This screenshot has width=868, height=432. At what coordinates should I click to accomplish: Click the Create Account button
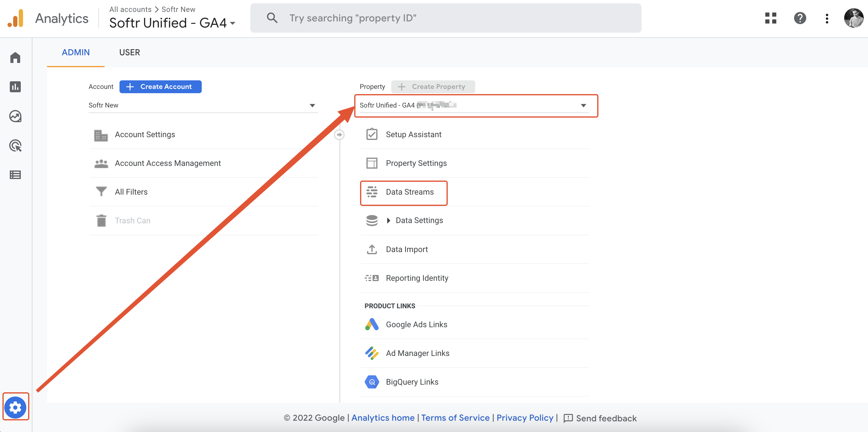click(x=160, y=86)
